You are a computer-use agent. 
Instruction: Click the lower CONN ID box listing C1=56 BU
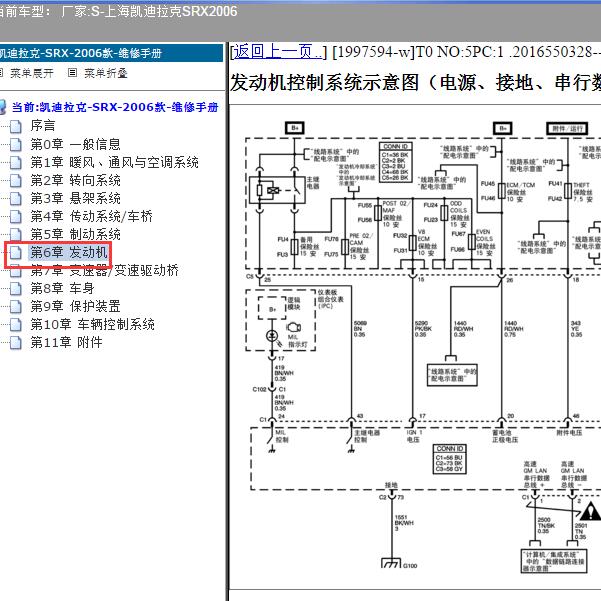[x=450, y=459]
